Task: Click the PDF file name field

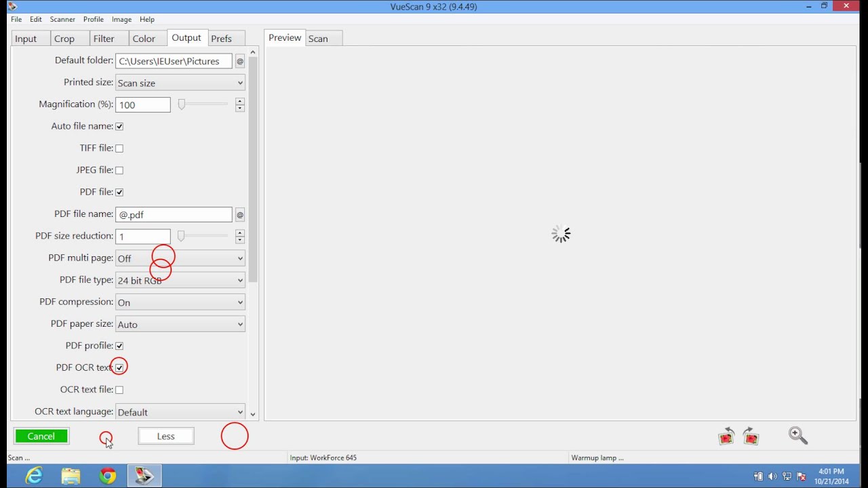Action: click(174, 214)
